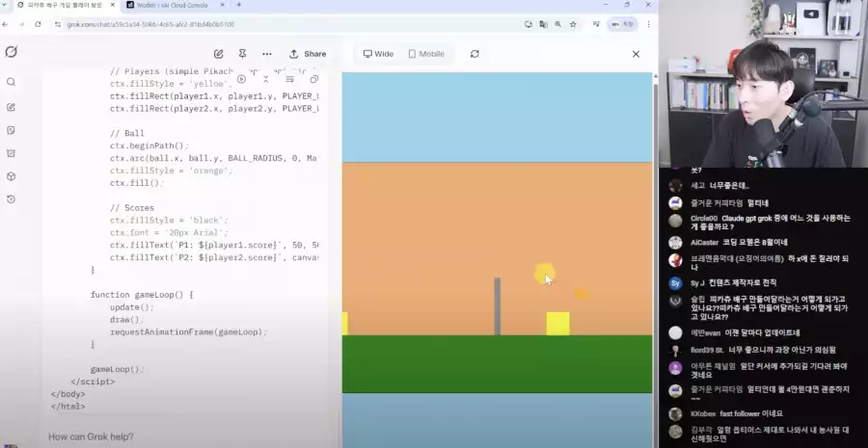Toggle text wrap on the code block

[289, 79]
